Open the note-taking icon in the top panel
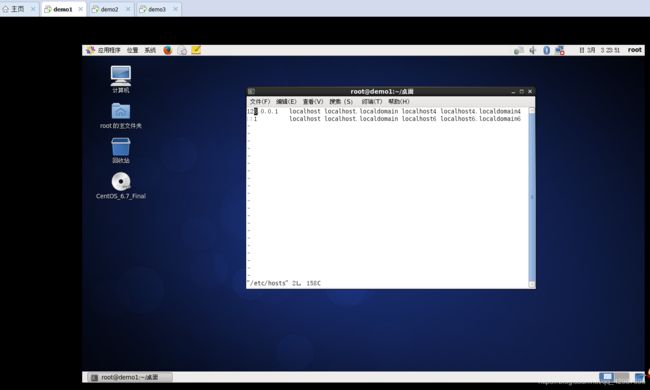650x390 pixels. [x=196, y=50]
